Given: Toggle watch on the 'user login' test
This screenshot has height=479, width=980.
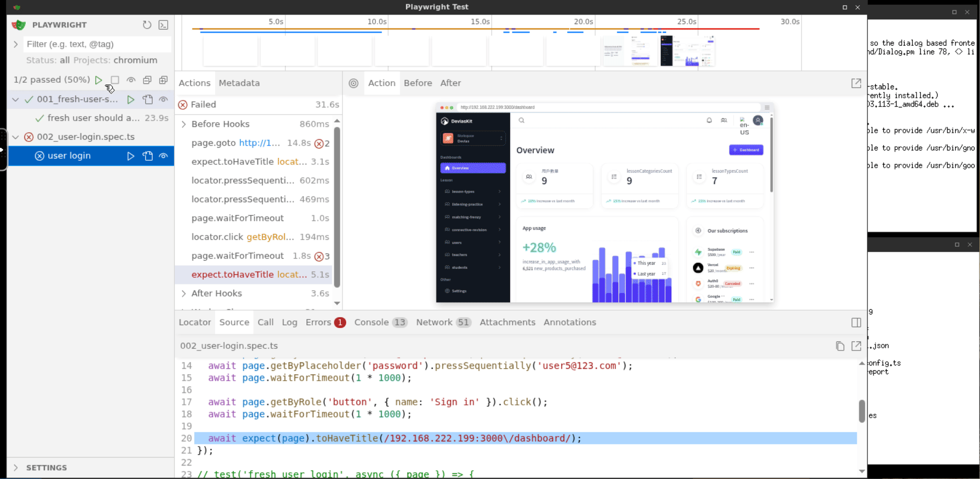Looking at the screenshot, I should [x=163, y=156].
